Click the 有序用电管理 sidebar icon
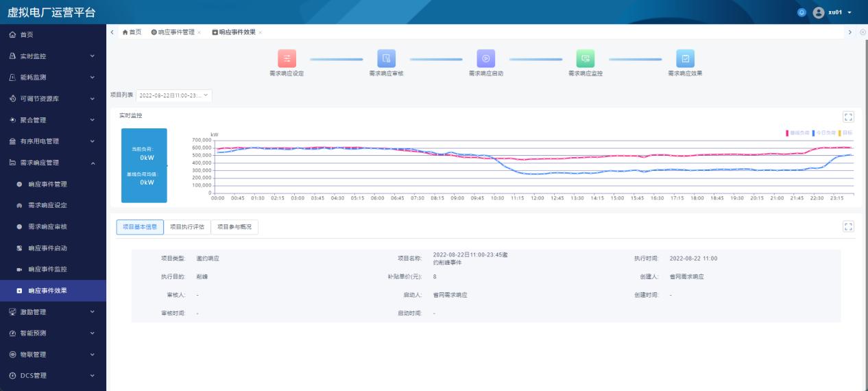Screen dimensions: 868x391 click(x=12, y=141)
